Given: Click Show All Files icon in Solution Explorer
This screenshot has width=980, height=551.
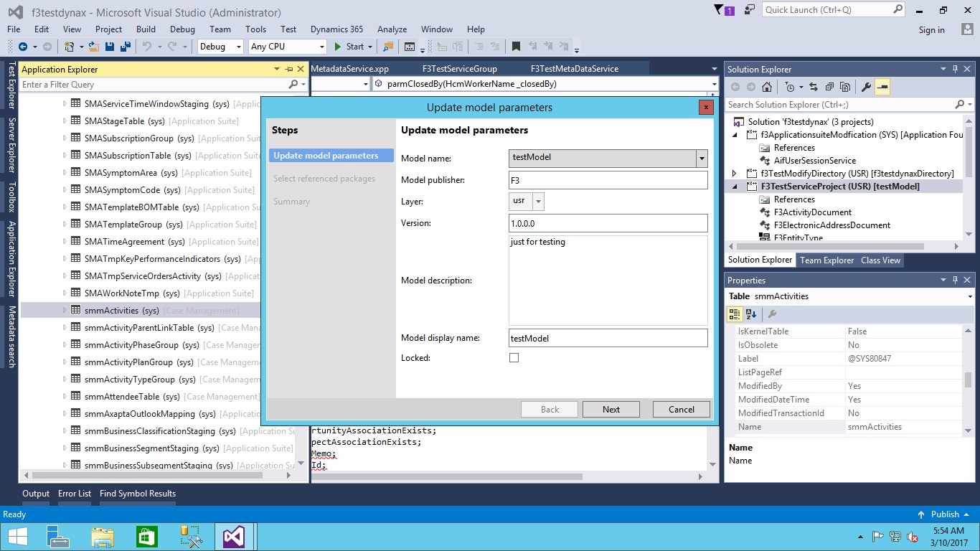Looking at the screenshot, I should coord(845,87).
